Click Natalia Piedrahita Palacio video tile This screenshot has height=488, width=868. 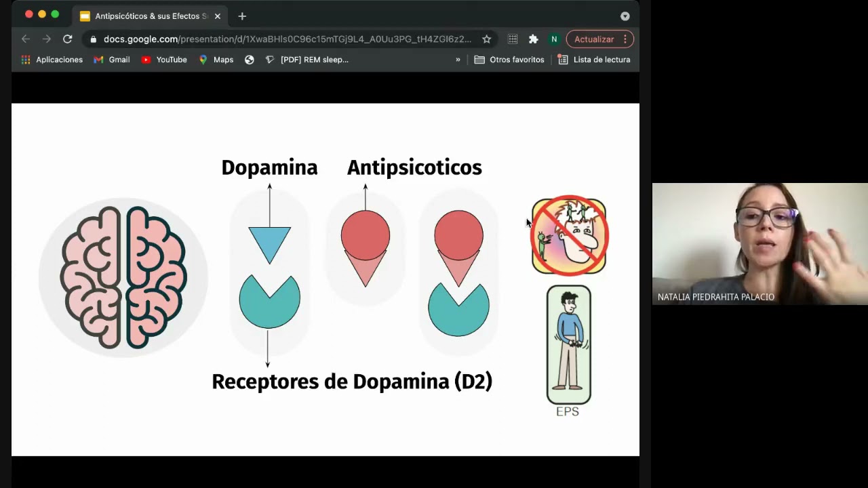pyautogui.click(x=760, y=243)
